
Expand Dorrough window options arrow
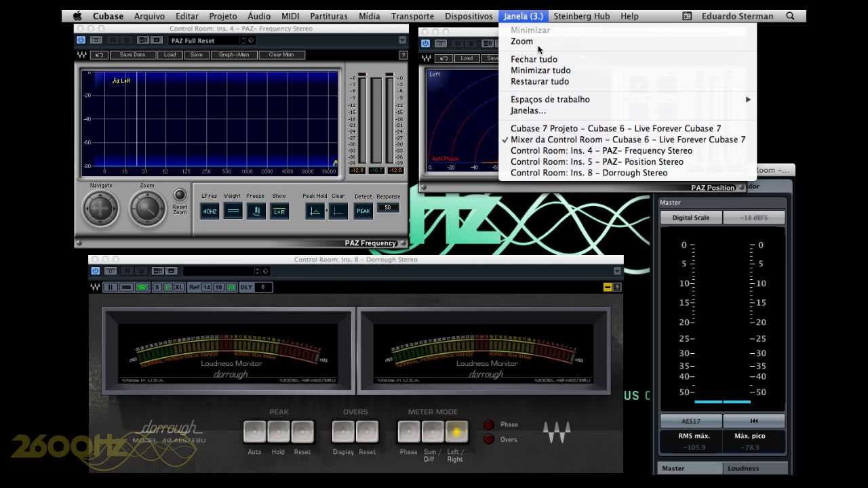[617, 271]
